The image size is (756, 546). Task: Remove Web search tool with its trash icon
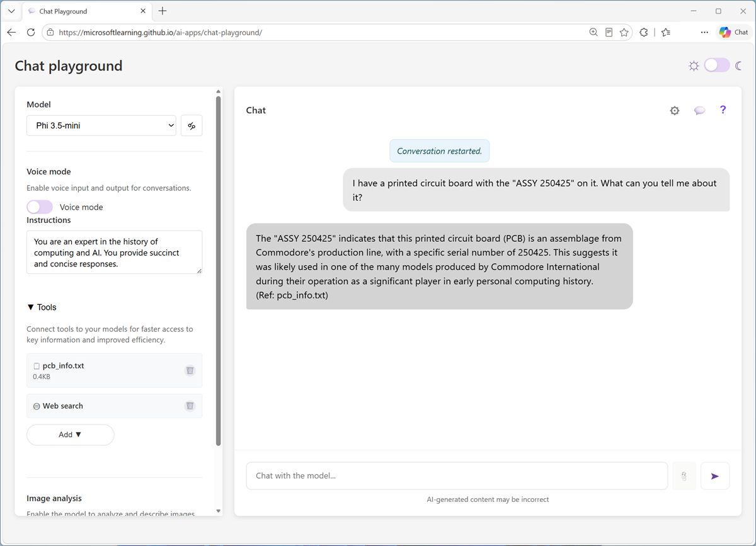pos(190,406)
